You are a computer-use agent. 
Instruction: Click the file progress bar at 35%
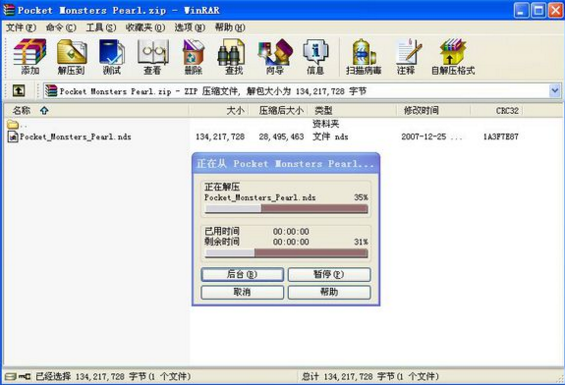click(286, 209)
